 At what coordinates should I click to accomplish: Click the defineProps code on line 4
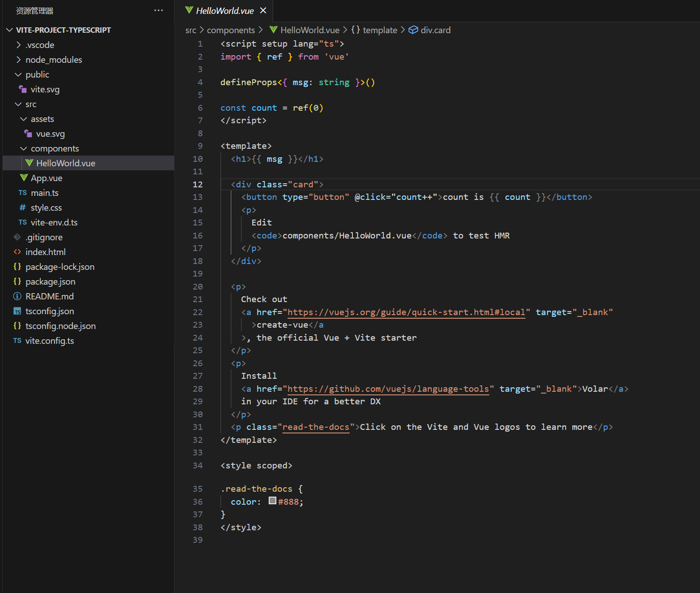(x=249, y=82)
